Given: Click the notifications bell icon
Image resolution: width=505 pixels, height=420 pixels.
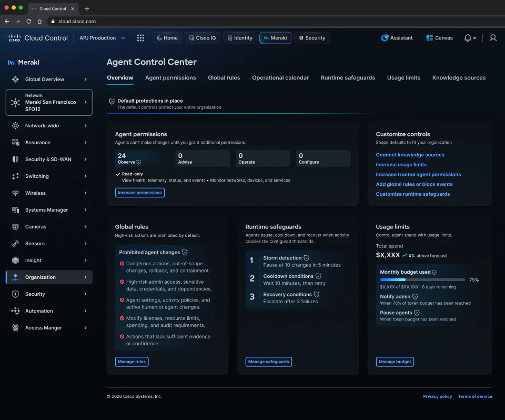Looking at the screenshot, I should click(x=468, y=38).
